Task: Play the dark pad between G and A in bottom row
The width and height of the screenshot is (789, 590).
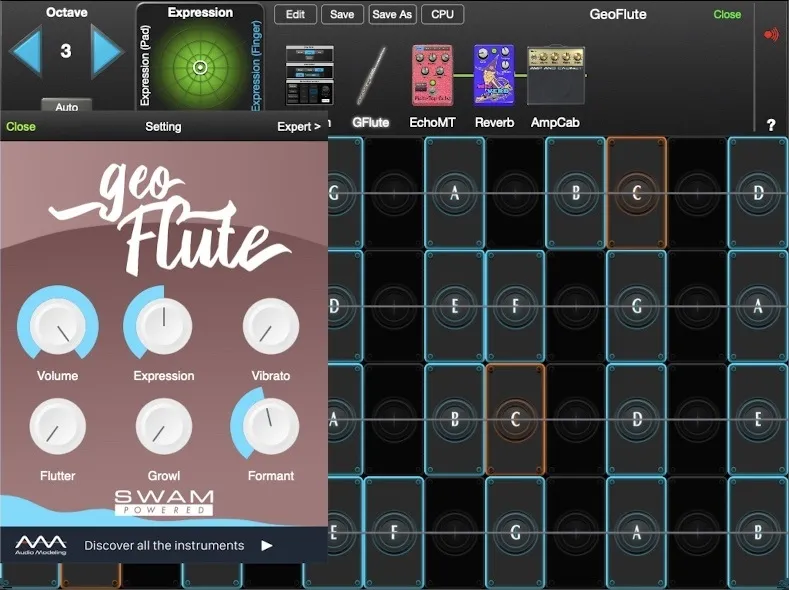Action: tap(576, 532)
